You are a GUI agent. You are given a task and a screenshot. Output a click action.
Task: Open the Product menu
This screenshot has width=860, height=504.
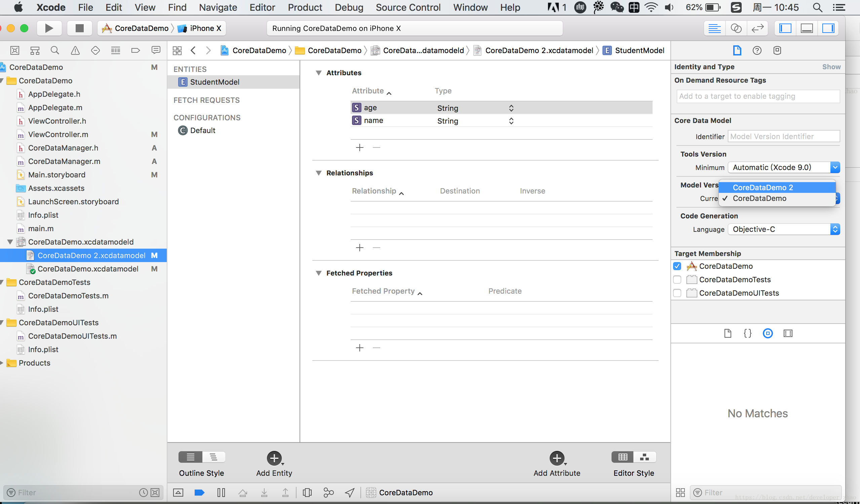pyautogui.click(x=305, y=7)
